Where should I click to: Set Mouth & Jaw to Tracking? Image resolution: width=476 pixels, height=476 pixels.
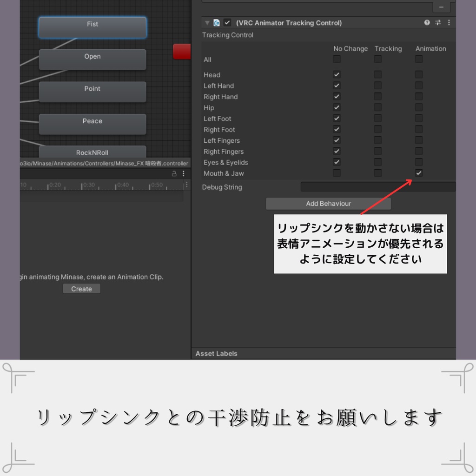(377, 173)
